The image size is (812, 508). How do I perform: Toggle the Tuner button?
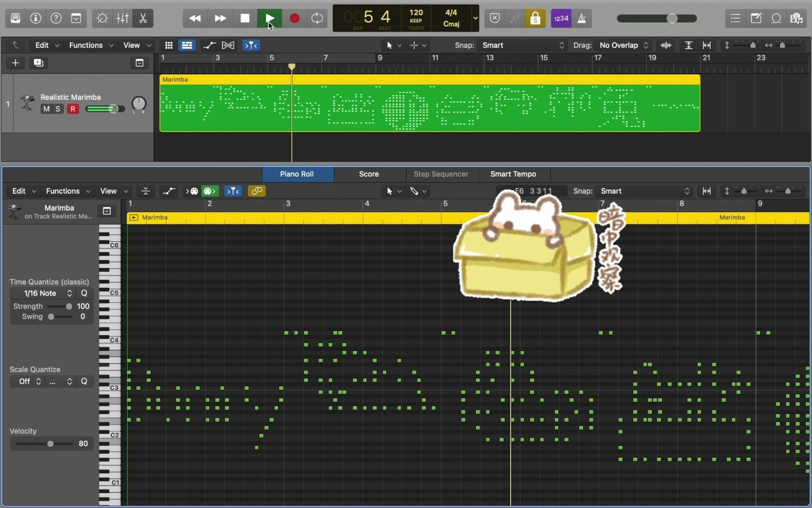515,18
